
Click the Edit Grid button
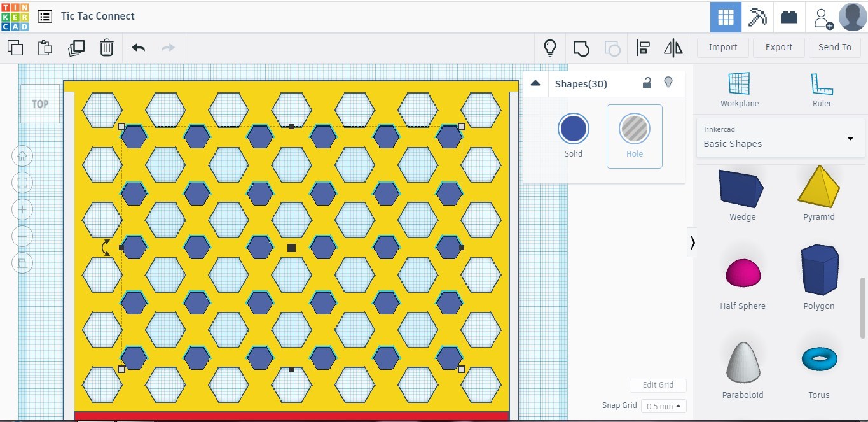click(x=658, y=385)
